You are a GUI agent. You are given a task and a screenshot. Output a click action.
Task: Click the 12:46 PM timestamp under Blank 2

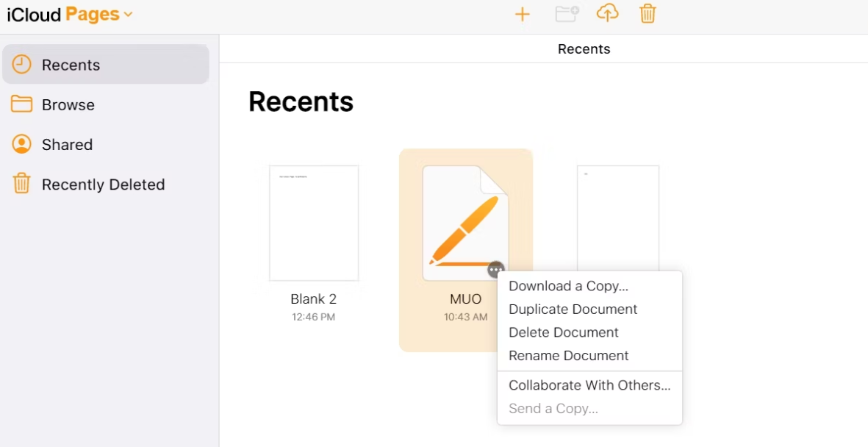(x=313, y=318)
